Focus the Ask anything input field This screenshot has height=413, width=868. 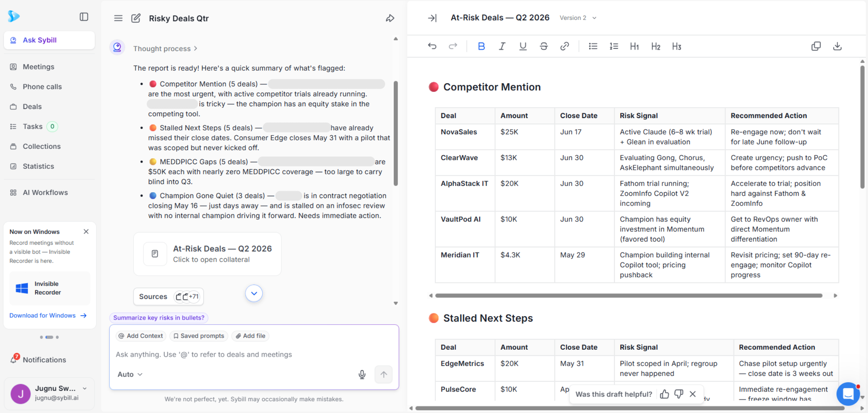[254, 354]
